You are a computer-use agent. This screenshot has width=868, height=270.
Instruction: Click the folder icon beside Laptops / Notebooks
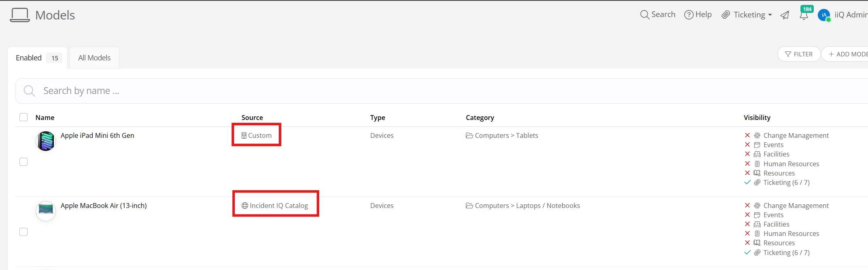469,206
